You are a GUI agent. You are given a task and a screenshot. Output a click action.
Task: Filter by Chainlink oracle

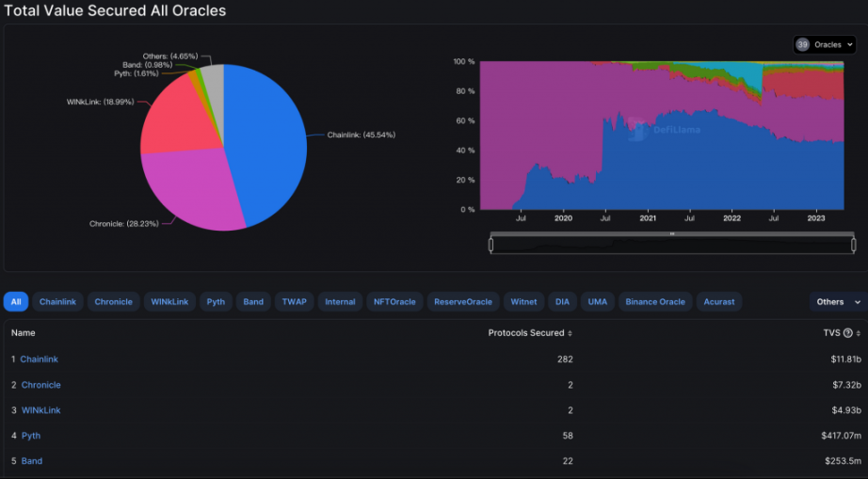click(x=57, y=302)
